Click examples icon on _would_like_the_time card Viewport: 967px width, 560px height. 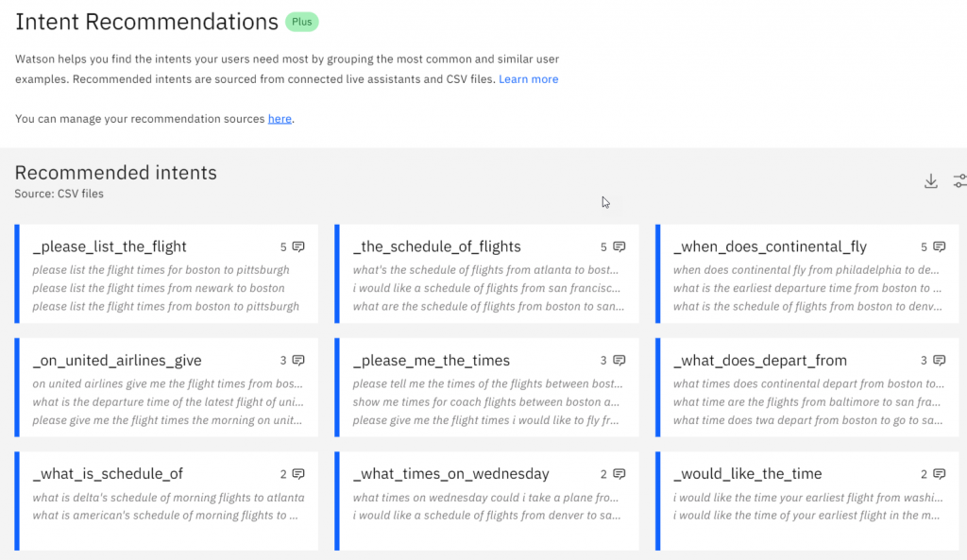point(940,474)
